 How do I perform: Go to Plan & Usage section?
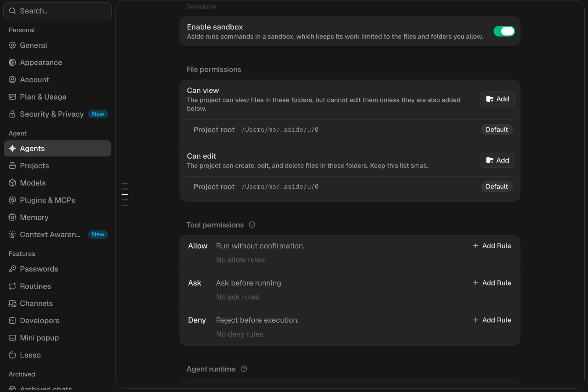pyautogui.click(x=57, y=97)
